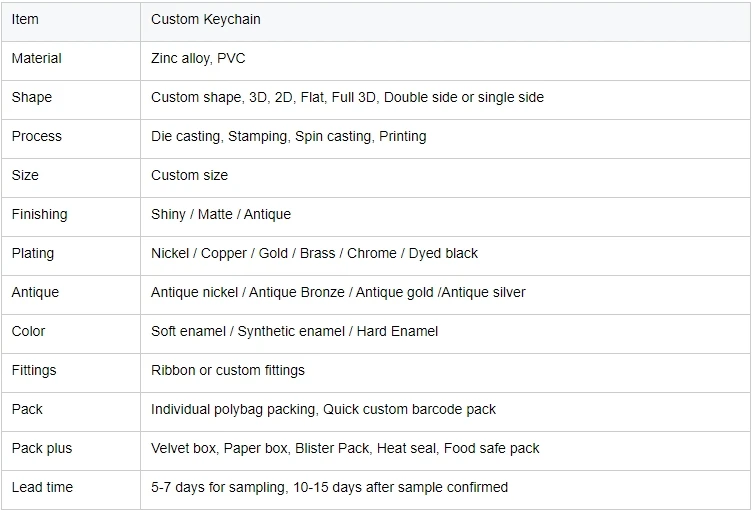Click the 'Shiny / Matte / Antique' cell
Viewport: 752px width, 510px height.
coord(221,215)
